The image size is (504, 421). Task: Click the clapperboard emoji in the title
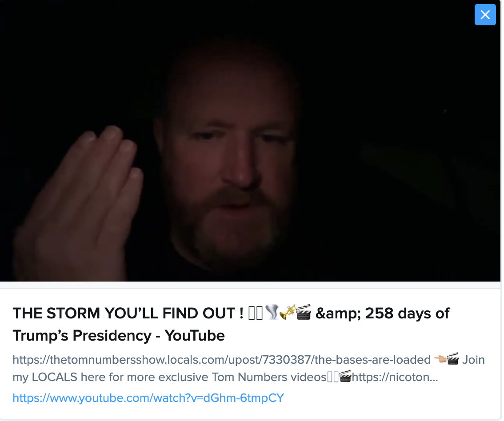click(x=304, y=313)
